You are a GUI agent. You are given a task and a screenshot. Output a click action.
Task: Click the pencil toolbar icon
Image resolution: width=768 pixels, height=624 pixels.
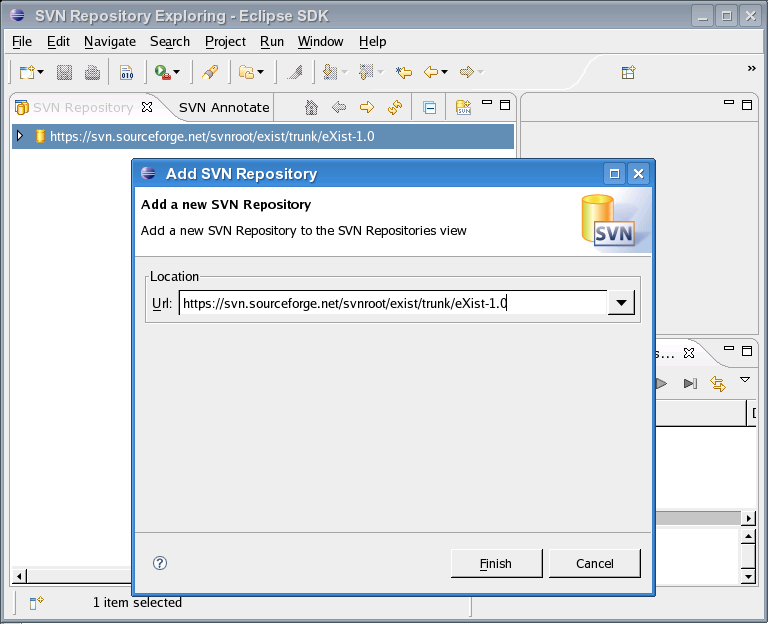click(x=295, y=72)
